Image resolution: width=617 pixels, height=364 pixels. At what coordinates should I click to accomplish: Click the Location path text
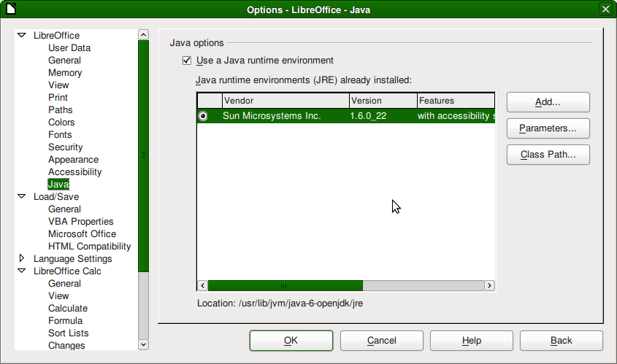coord(280,303)
